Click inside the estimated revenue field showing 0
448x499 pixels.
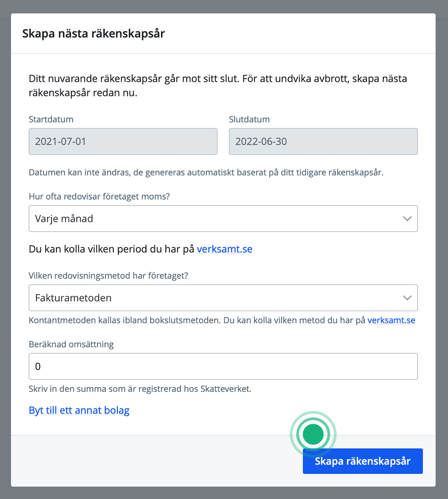(x=223, y=366)
